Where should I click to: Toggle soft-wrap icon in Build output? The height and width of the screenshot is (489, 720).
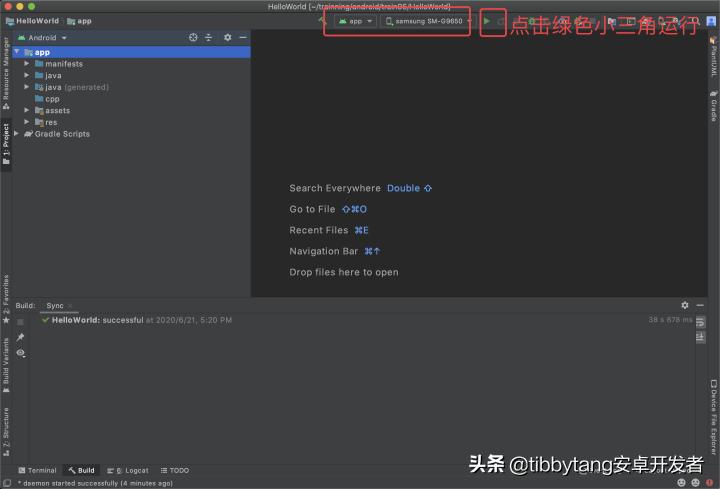(700, 322)
